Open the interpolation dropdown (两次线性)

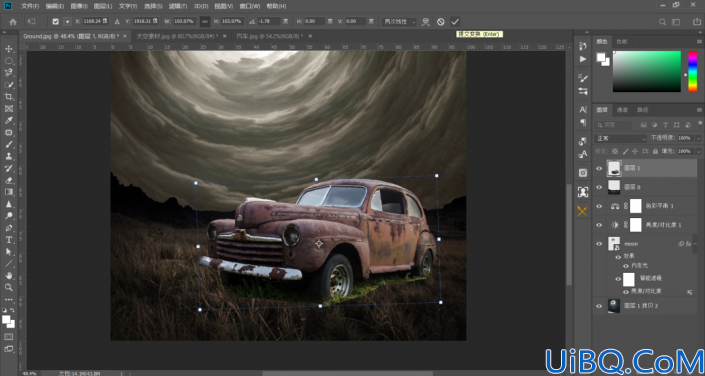pos(399,22)
